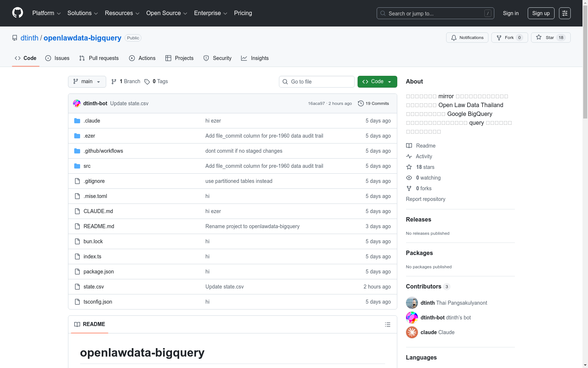588x368 pixels.
Task: Open the green Code dropdown button
Action: click(x=377, y=82)
